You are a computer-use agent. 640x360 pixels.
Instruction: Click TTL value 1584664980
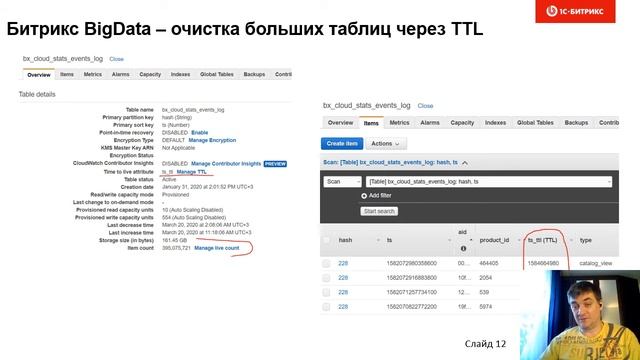543,264
